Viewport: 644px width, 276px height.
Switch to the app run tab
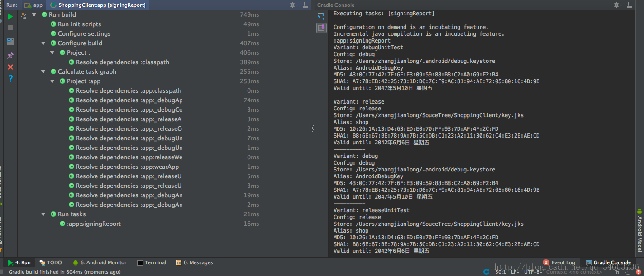pos(34,5)
